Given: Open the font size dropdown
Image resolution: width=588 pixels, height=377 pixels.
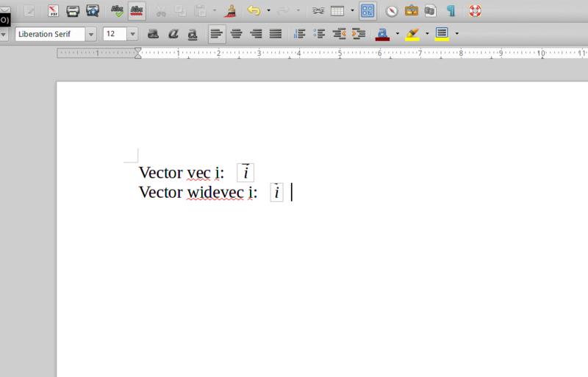Looking at the screenshot, I should click(132, 34).
